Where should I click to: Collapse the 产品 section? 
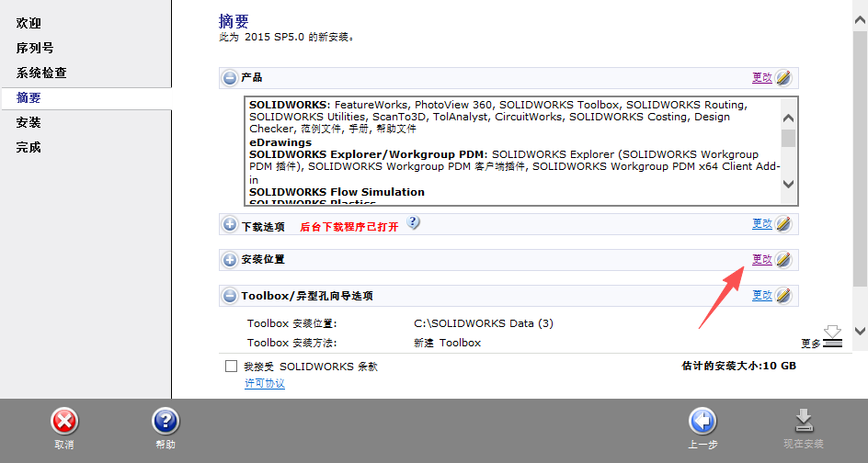[230, 78]
